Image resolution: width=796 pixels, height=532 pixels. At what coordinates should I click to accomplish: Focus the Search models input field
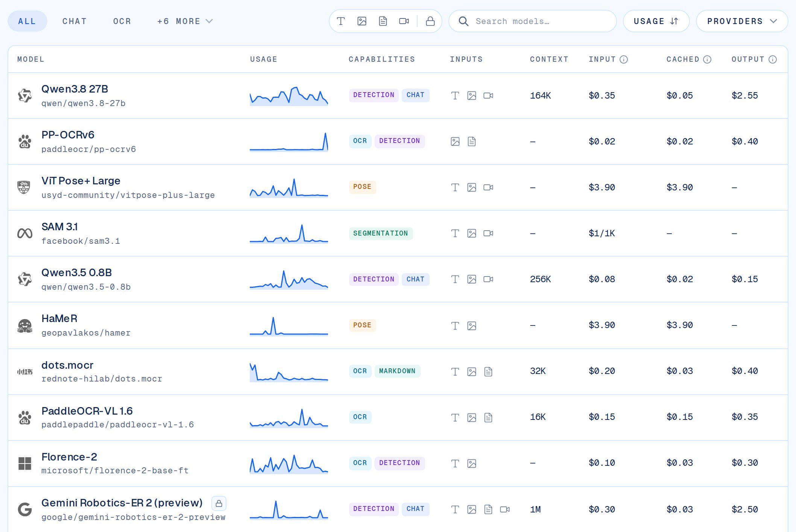click(x=532, y=21)
